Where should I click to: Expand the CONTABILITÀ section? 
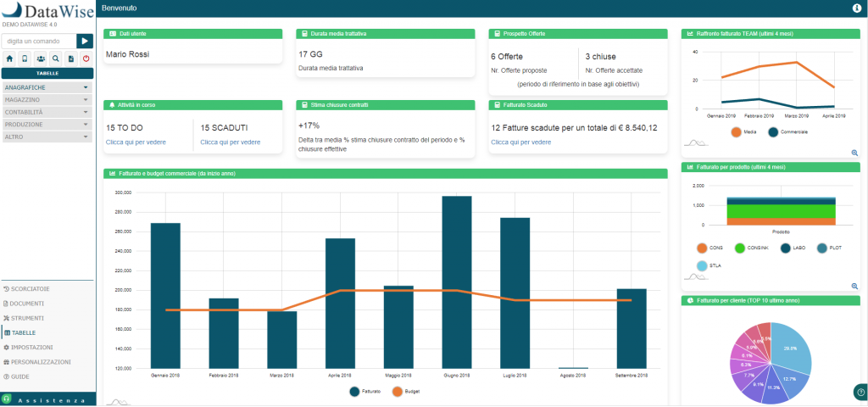(x=47, y=112)
